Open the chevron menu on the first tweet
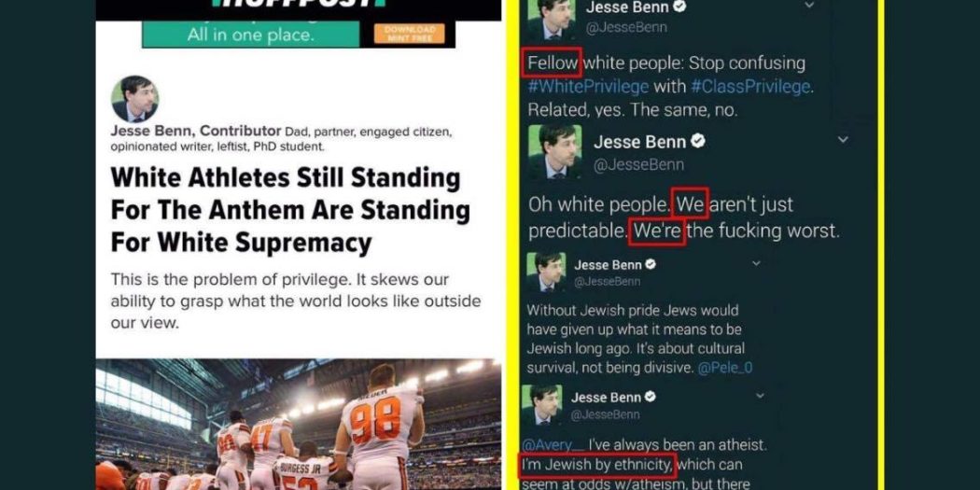 tap(809, 5)
